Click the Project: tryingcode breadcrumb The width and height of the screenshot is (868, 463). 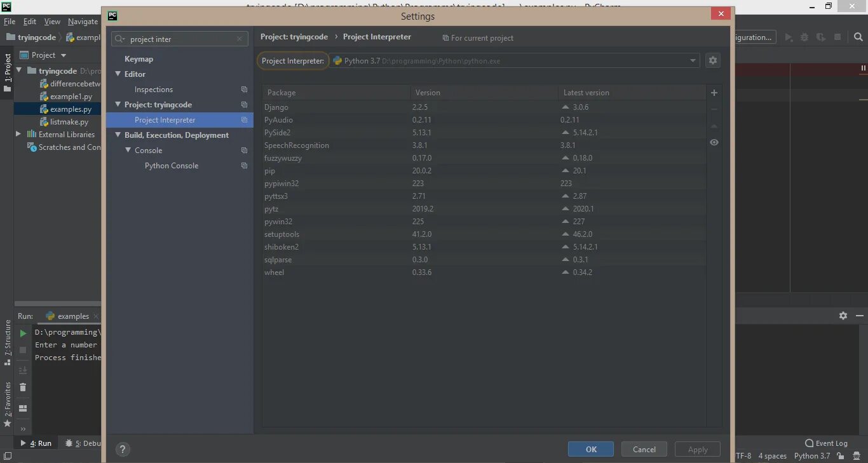294,37
